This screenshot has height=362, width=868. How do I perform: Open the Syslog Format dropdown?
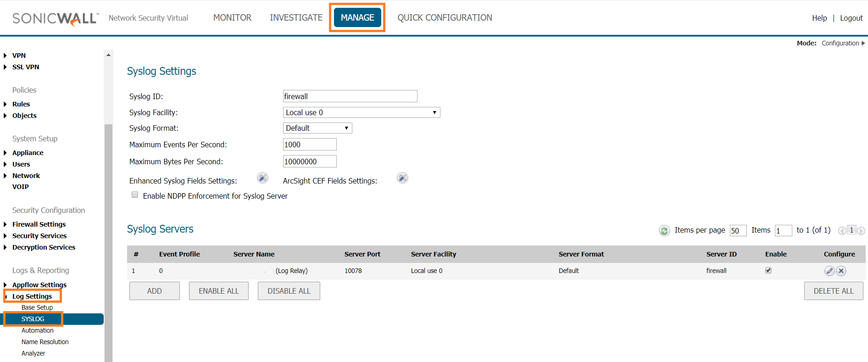(x=317, y=128)
